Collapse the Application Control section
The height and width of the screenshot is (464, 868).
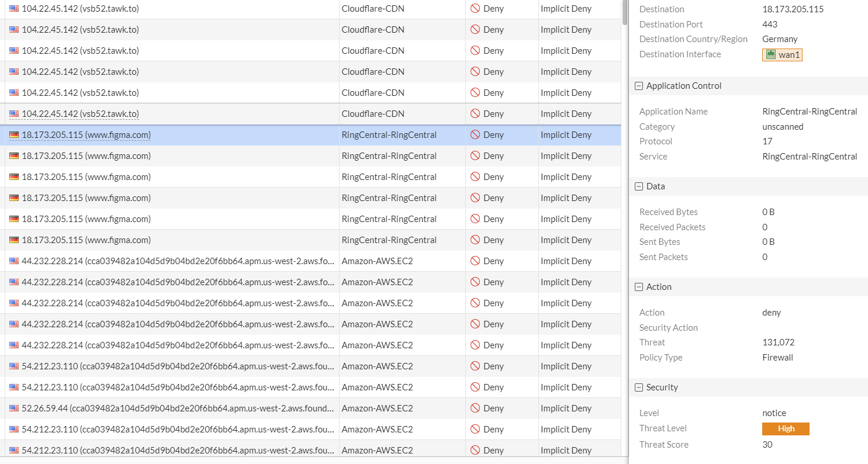(x=639, y=86)
